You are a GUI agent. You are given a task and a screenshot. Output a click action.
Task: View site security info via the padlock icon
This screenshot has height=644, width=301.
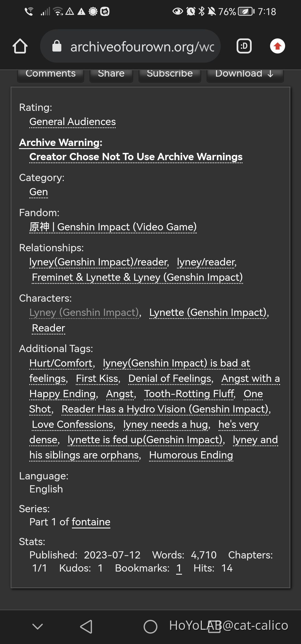57,46
